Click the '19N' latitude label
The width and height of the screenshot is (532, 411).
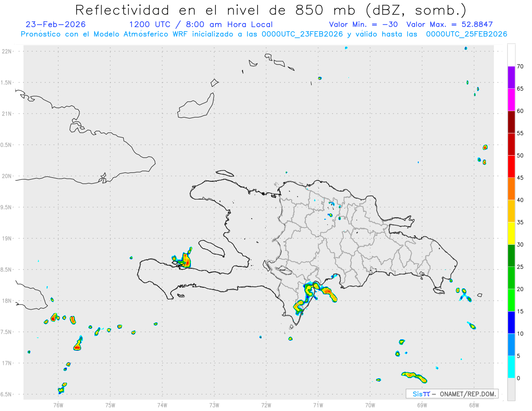8,239
